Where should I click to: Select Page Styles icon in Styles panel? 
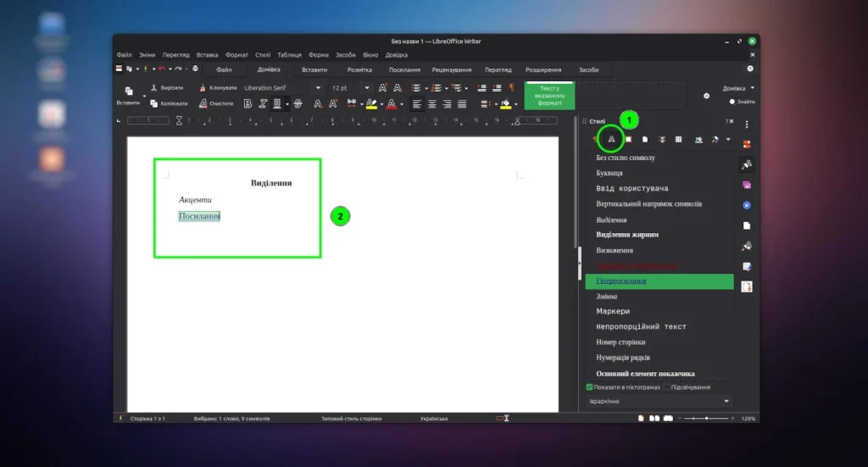click(x=645, y=140)
